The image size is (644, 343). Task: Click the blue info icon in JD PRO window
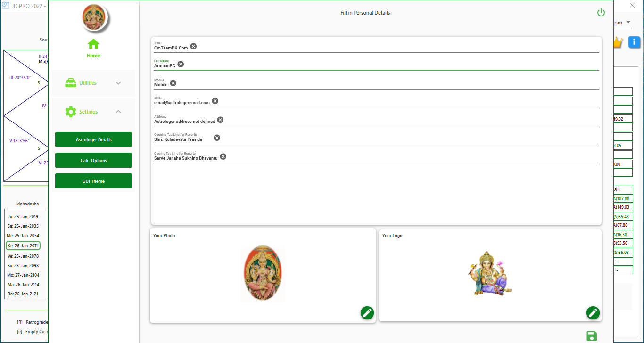634,42
